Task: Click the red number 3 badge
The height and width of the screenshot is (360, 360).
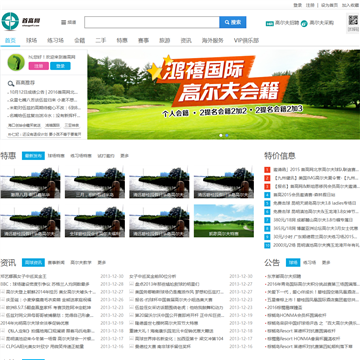Action: (x=267, y=186)
